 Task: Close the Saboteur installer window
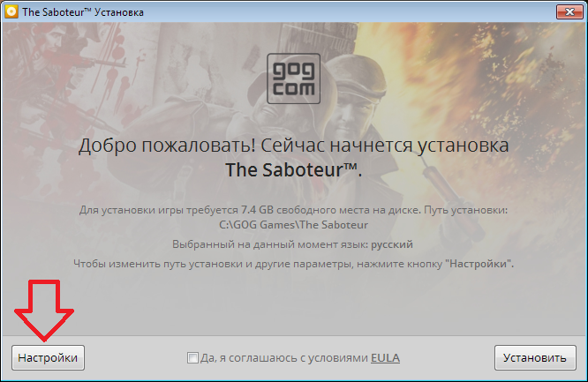tap(569, 12)
